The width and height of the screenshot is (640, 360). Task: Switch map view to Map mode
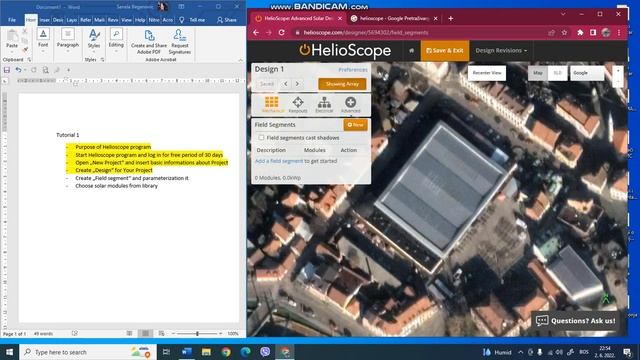pyautogui.click(x=538, y=73)
